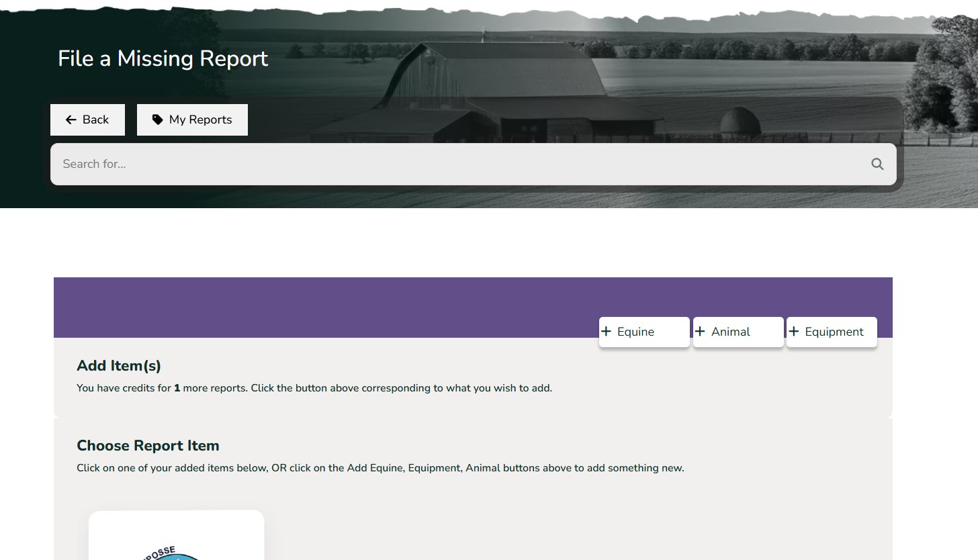Add a new Equine item
Screen dimensions: 978x560
(x=644, y=332)
